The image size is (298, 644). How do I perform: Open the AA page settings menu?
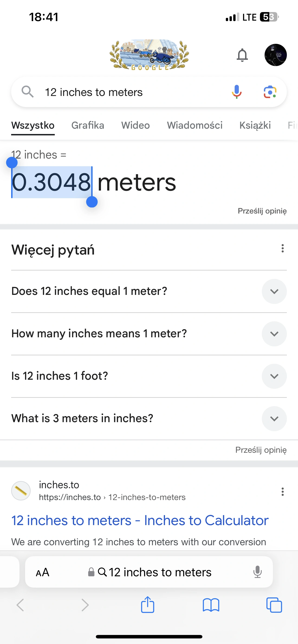pos(42,572)
